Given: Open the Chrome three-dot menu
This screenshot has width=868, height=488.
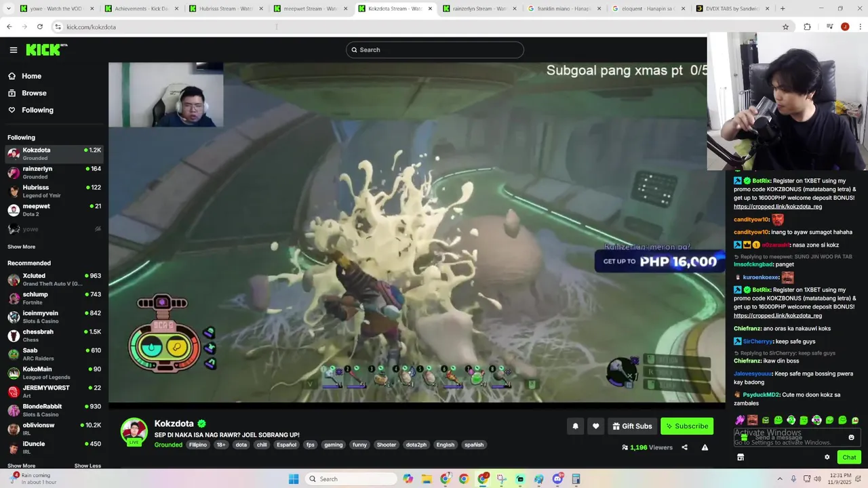Looking at the screenshot, I should pos(859,26).
